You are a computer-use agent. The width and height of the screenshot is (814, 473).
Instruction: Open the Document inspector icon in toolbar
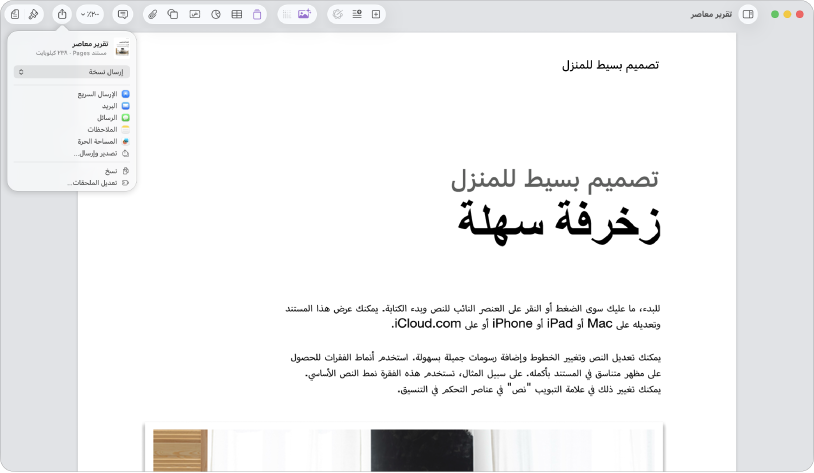point(15,15)
